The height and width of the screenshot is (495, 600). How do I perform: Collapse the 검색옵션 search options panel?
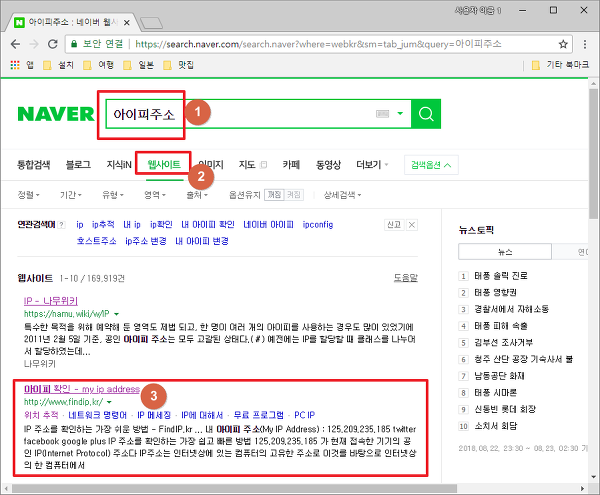[431, 165]
